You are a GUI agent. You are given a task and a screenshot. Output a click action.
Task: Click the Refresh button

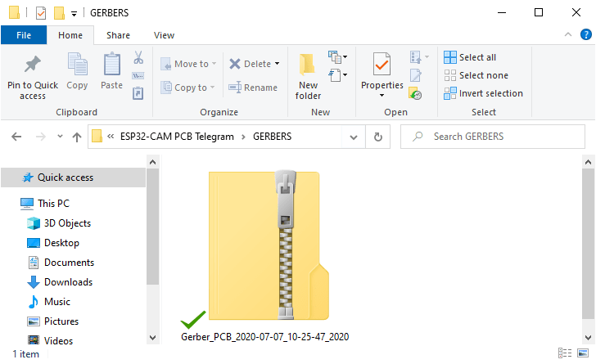tap(378, 137)
